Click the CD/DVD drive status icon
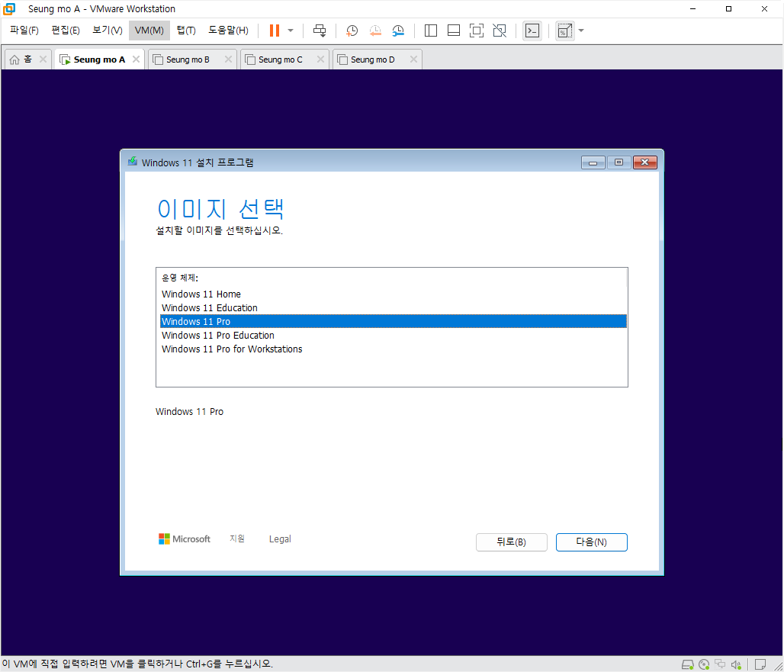This screenshot has width=784, height=672. pos(703,664)
